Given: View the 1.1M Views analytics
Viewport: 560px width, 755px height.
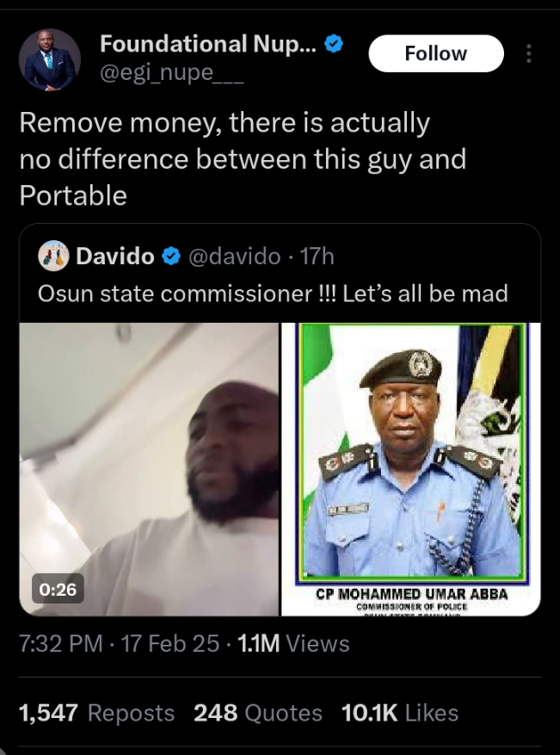Looking at the screenshot, I should click(x=292, y=643).
